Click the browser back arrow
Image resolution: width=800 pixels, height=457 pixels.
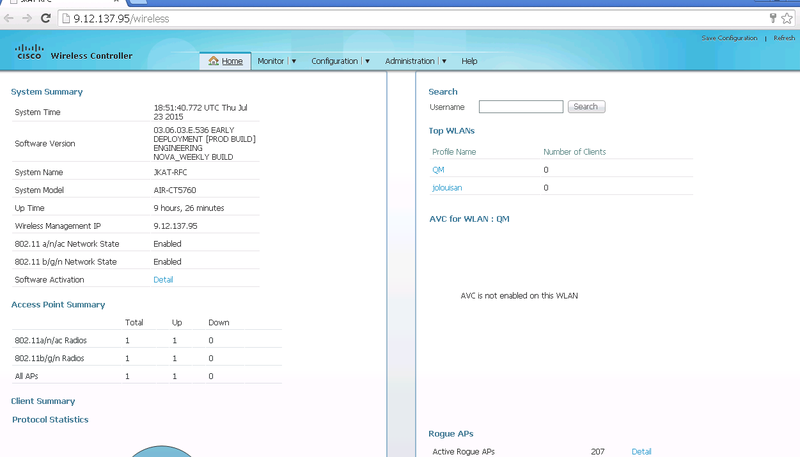tap(10, 18)
